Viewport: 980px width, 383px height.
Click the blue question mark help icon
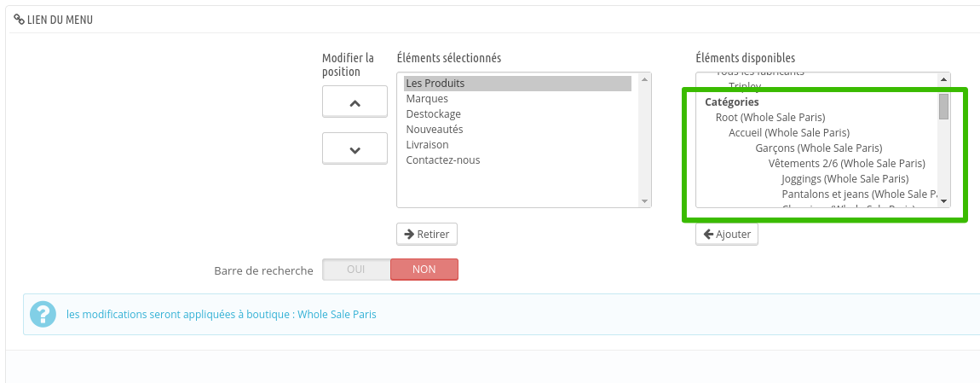click(43, 314)
